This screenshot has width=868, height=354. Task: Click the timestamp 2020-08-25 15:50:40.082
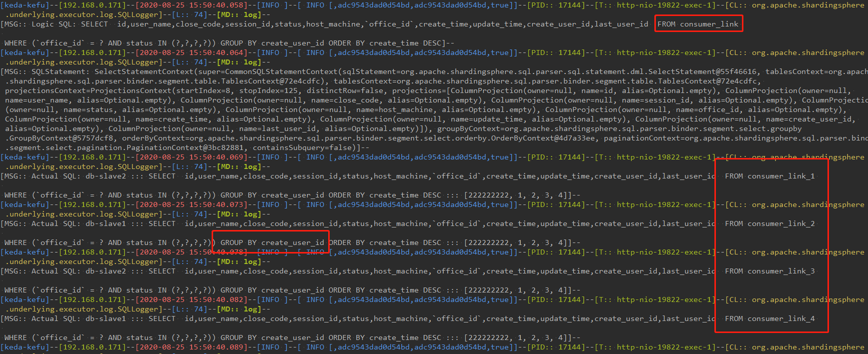(x=192, y=299)
